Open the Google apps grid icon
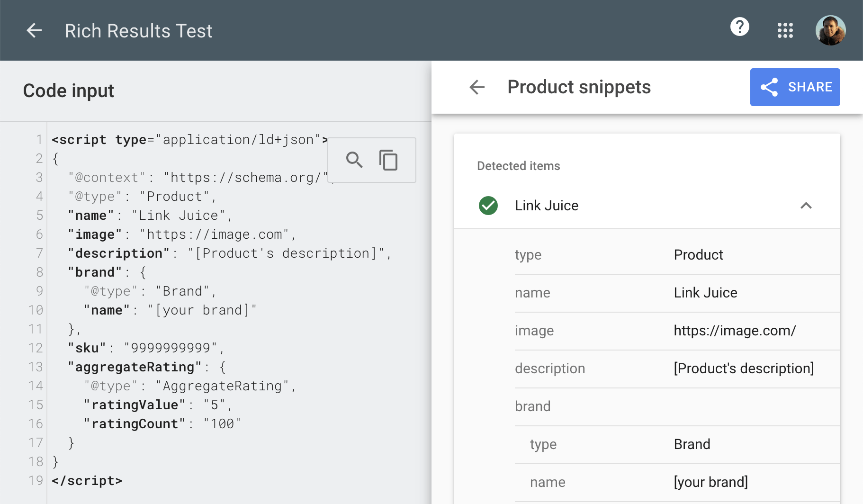 [x=785, y=30]
